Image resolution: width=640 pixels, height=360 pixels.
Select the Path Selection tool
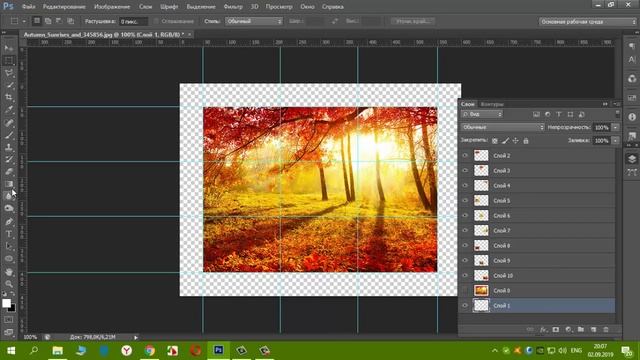point(9,246)
